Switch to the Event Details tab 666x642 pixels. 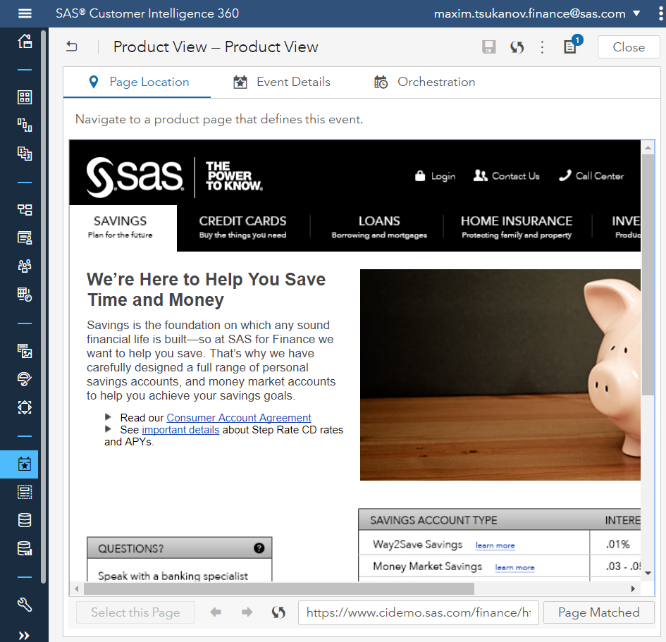(282, 82)
